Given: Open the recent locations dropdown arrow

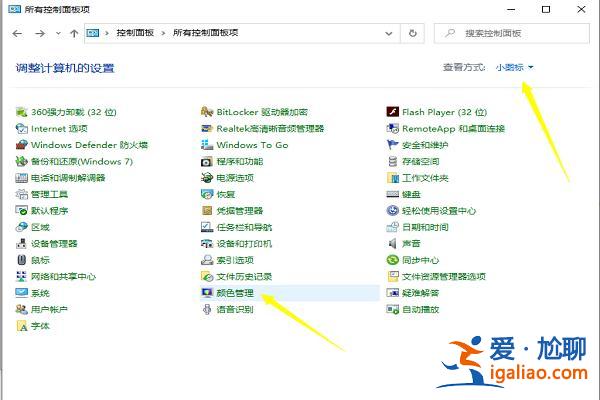Looking at the screenshot, I should pyautogui.click(x=58, y=34).
